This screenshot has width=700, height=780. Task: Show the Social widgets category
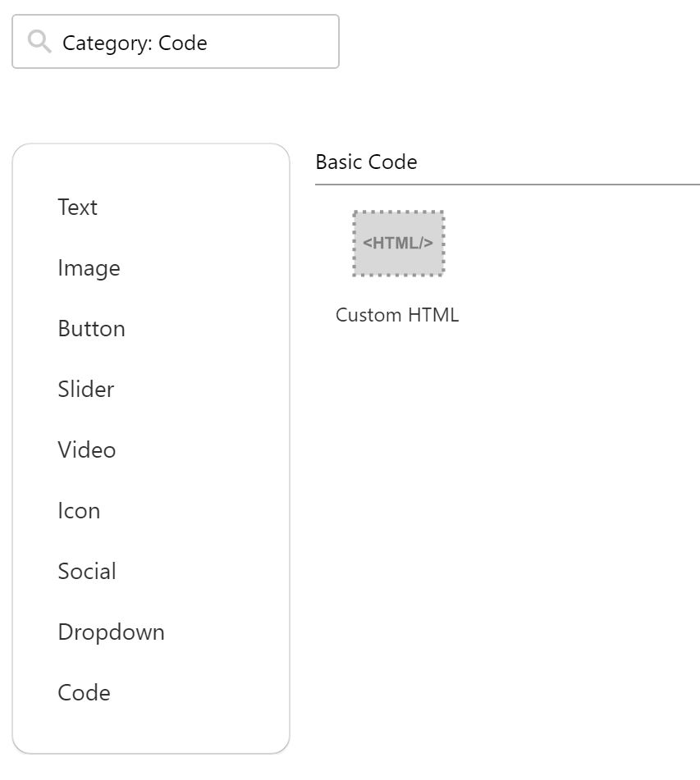tap(87, 572)
